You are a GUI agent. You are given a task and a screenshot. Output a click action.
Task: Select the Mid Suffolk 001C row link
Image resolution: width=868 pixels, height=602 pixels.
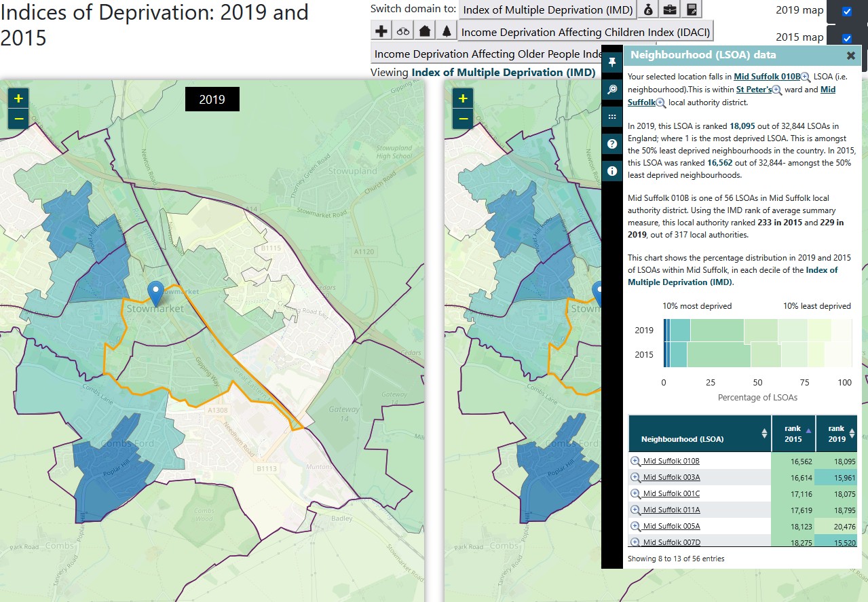point(671,494)
